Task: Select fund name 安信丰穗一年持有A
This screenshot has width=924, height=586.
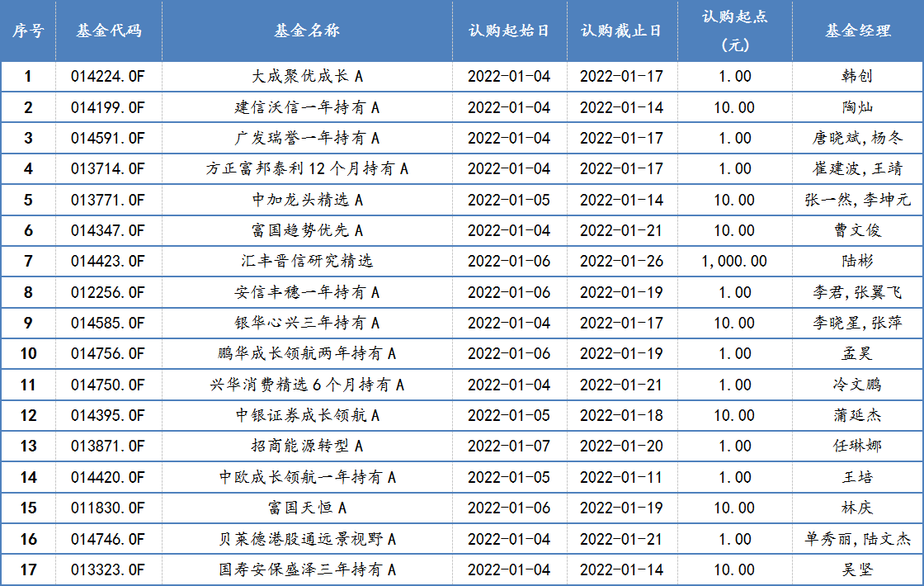Action: (x=307, y=293)
